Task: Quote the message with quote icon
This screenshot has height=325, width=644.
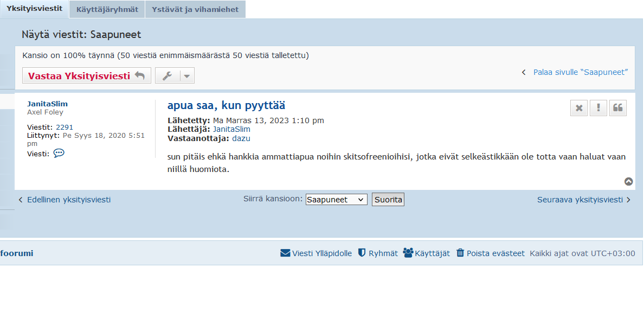Action: pyautogui.click(x=618, y=108)
